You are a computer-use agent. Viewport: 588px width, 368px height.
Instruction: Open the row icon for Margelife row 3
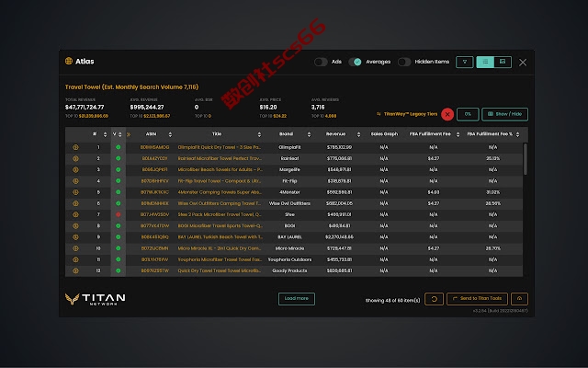tap(75, 169)
